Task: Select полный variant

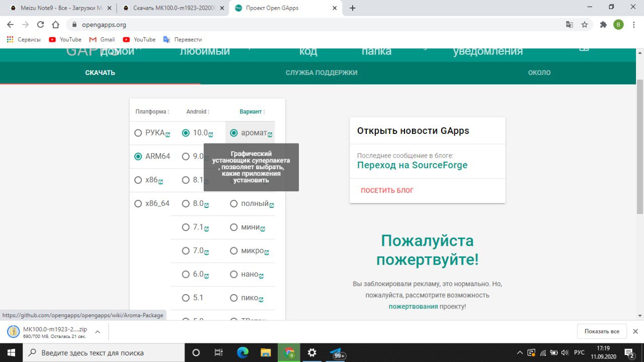Action: coord(233,203)
